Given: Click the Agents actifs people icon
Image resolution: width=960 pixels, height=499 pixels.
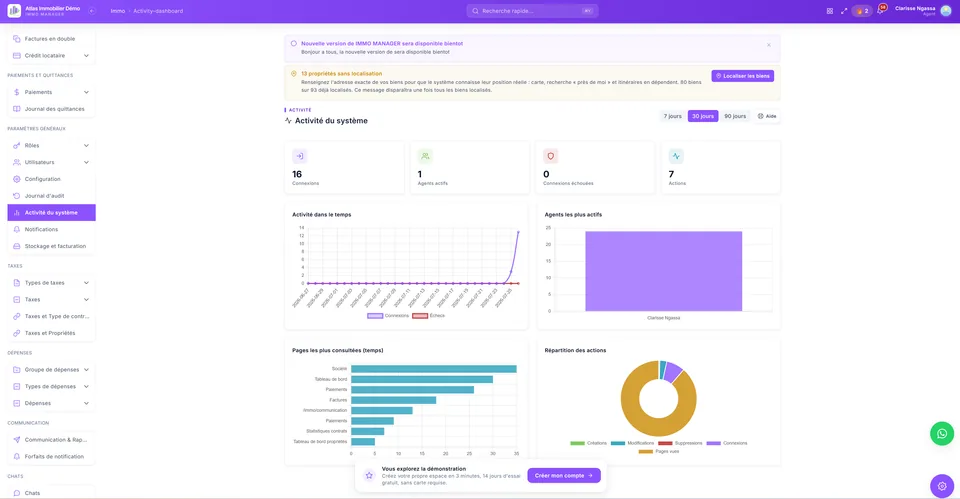Looking at the screenshot, I should coord(425,156).
